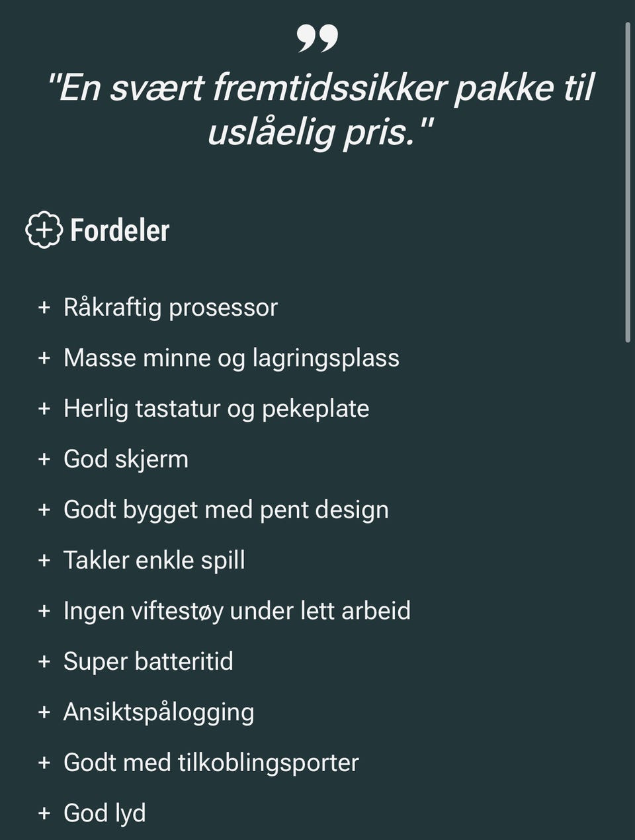Click the vertical scrollbar thumb
The image size is (635, 840).
628,182
